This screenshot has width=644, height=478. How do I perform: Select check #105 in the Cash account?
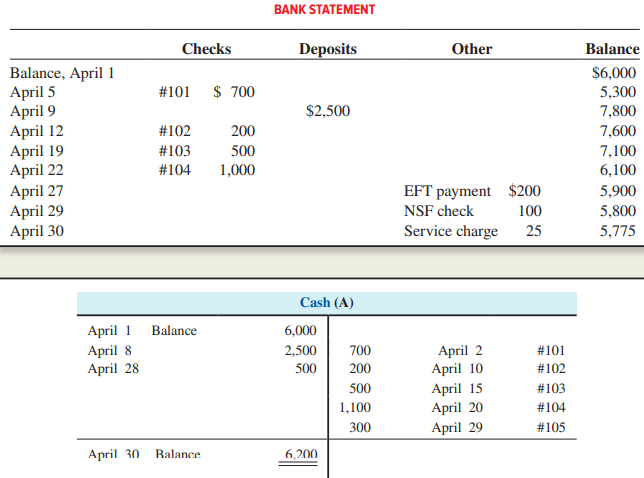coord(553,428)
